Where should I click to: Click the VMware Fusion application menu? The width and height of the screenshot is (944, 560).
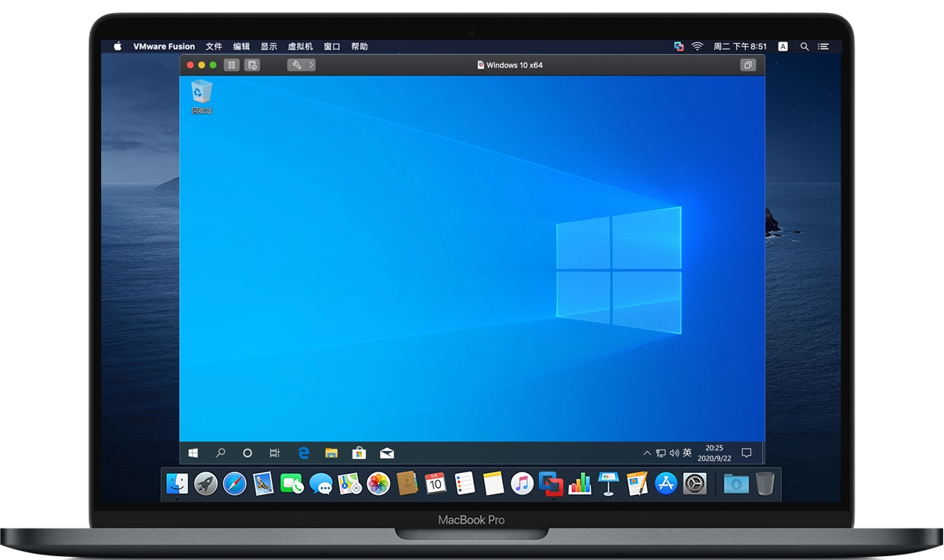164,47
